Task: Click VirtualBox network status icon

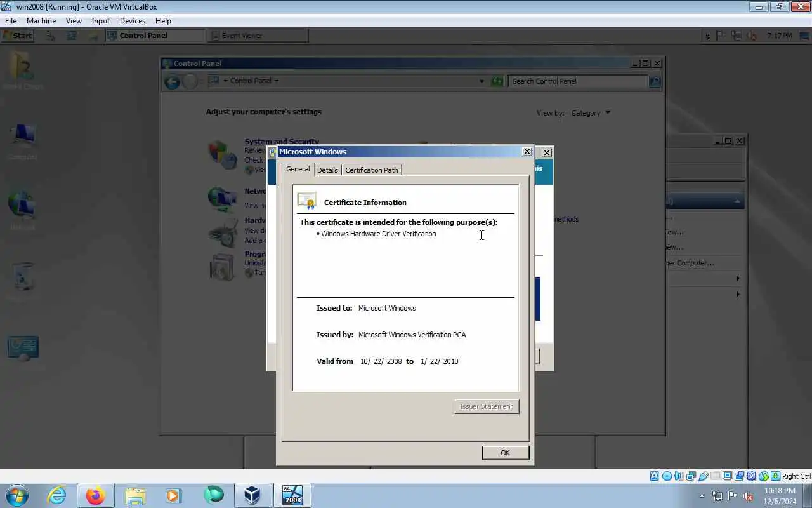Action: tap(691, 476)
